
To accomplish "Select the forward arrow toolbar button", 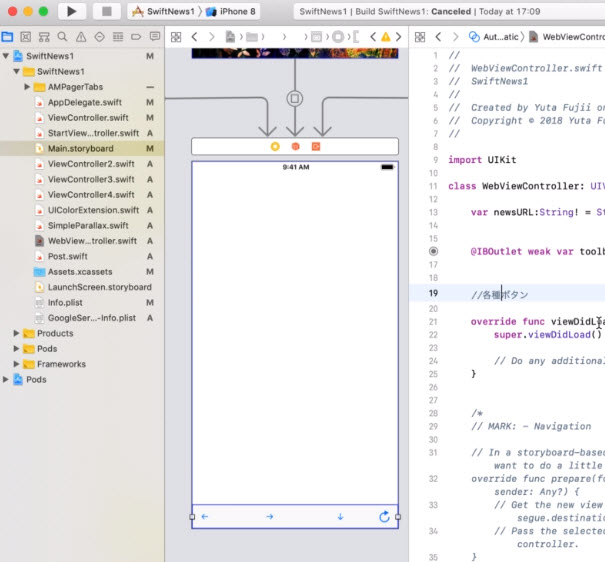I will pos(270,516).
